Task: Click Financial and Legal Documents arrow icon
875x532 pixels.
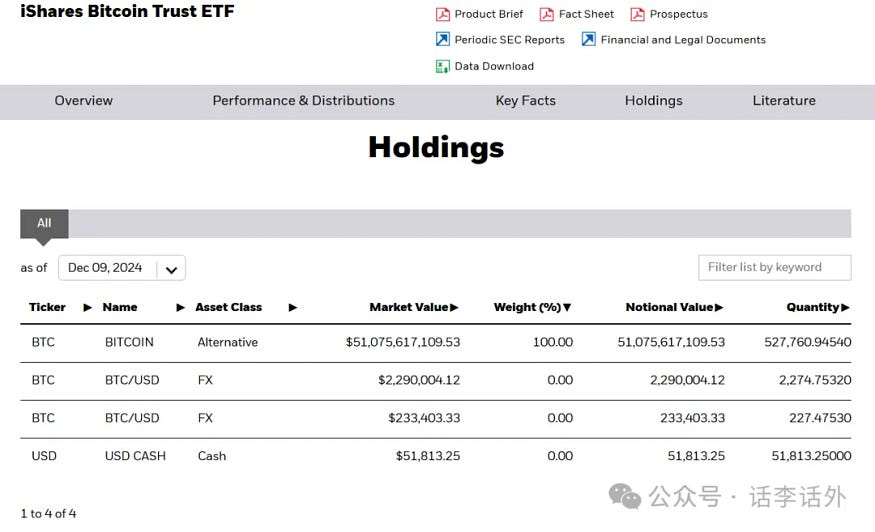Action: [588, 40]
